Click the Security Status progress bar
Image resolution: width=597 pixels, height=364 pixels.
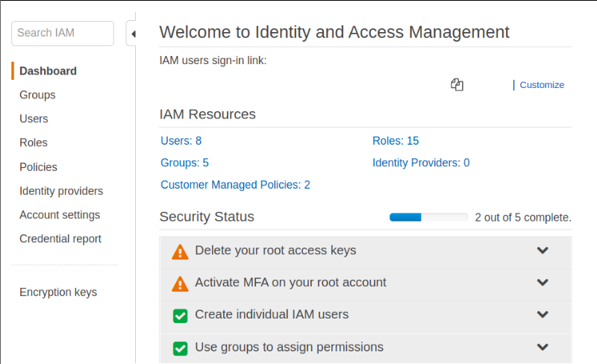point(428,217)
